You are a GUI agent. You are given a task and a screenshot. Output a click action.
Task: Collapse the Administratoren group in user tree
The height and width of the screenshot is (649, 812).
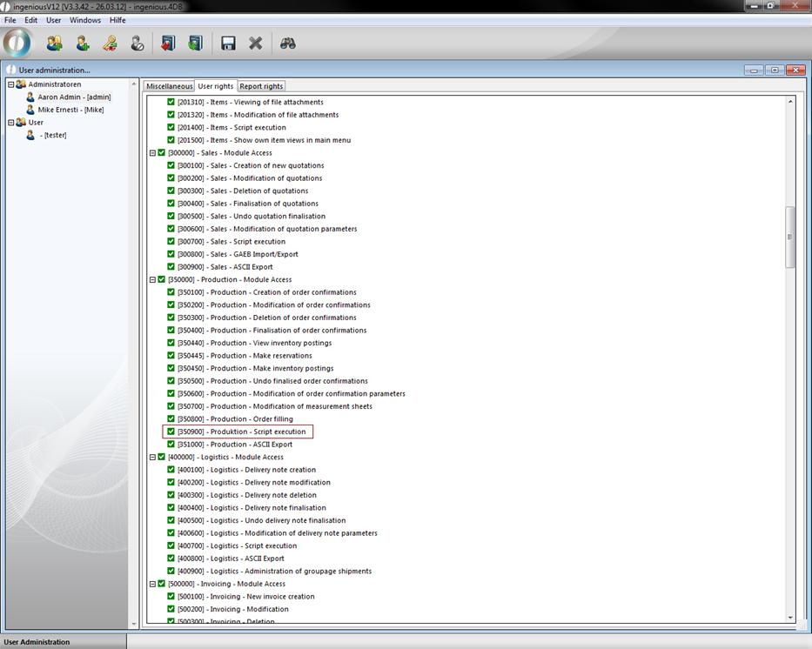pyautogui.click(x=11, y=84)
